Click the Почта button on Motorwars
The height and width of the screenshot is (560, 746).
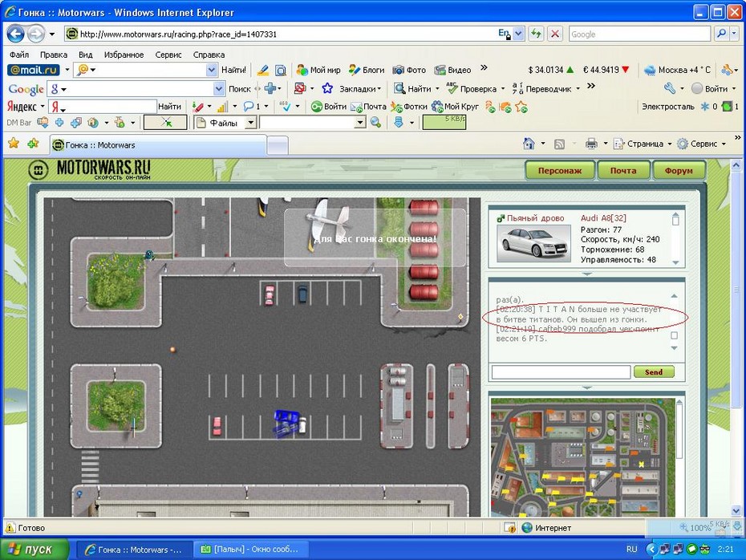point(623,170)
